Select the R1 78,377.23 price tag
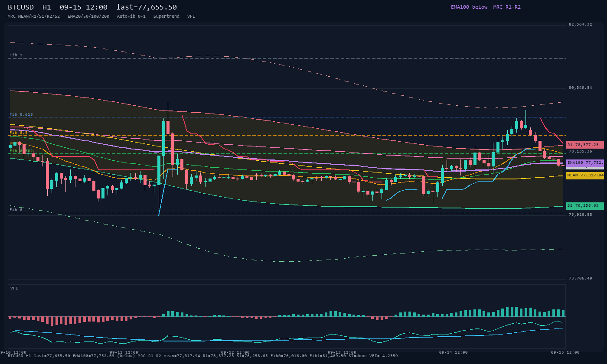Viewport: 607px width, 364px height. (585, 145)
